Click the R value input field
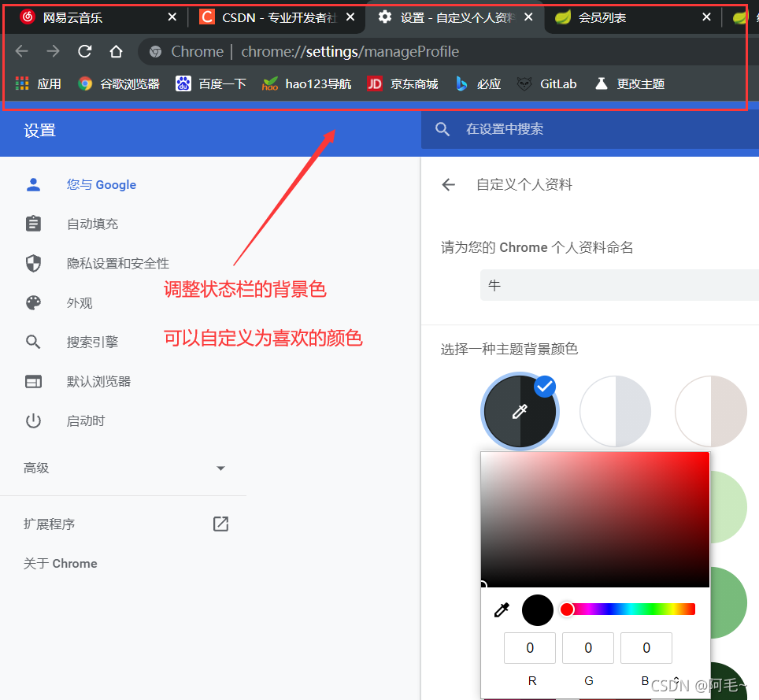The image size is (759, 700). coord(530,648)
